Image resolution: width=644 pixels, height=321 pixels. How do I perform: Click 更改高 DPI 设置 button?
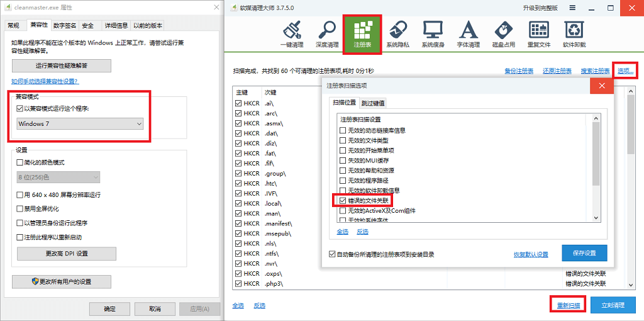click(x=67, y=254)
